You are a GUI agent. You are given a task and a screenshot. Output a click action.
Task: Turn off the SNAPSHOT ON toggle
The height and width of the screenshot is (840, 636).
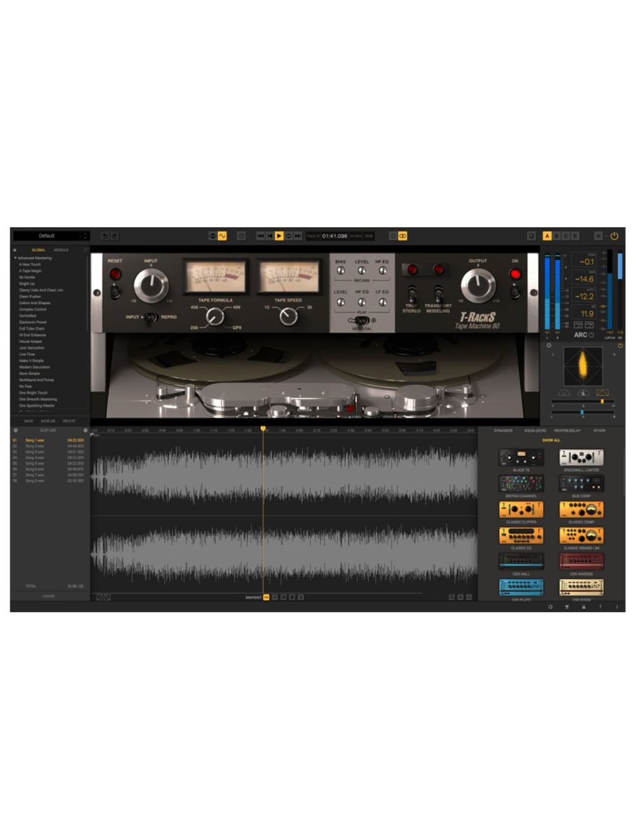click(x=266, y=598)
